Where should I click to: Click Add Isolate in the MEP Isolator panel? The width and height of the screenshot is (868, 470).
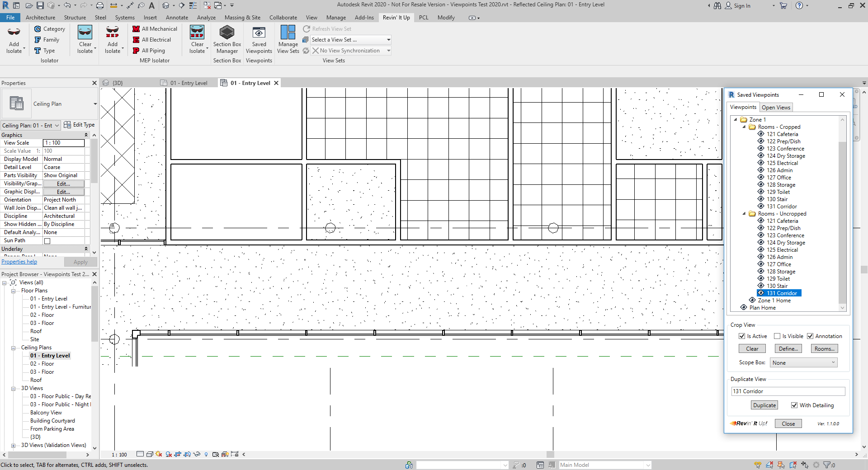click(113, 40)
